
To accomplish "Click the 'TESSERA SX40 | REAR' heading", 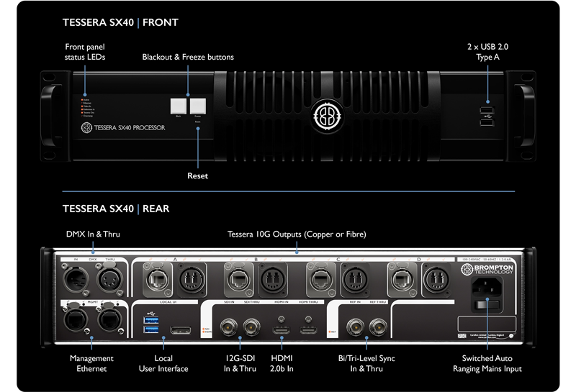I will pyautogui.click(x=116, y=209).
